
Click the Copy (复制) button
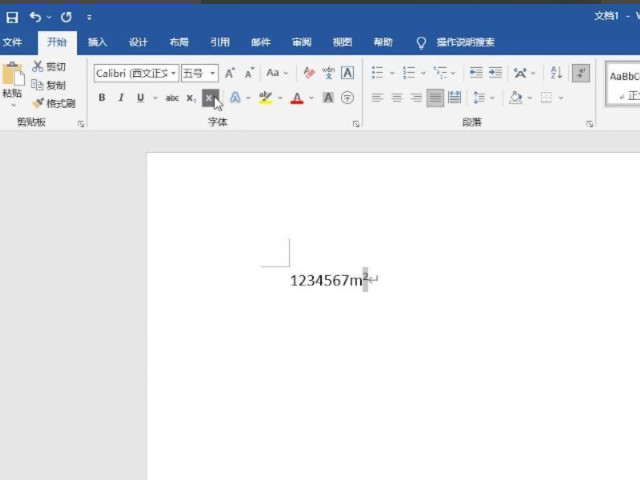click(49, 85)
